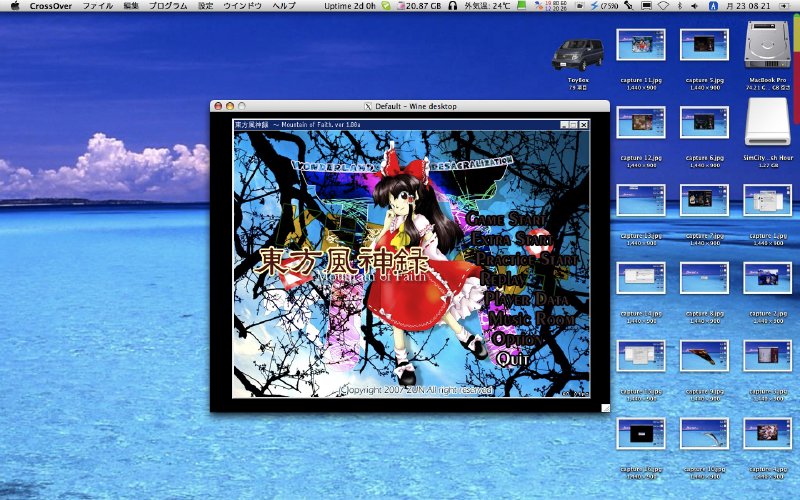The height and width of the screenshot is (500, 800).
Task: Close the Wine desktop window (red button)
Action: coord(218,106)
